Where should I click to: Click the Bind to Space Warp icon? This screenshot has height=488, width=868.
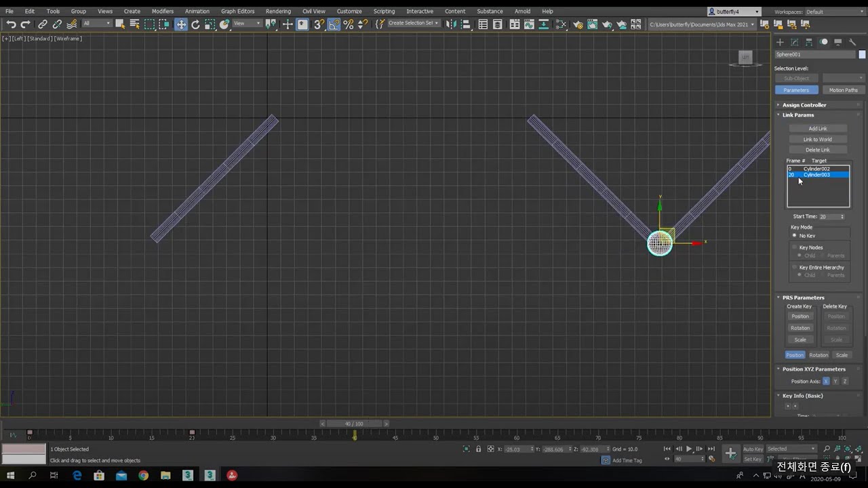click(x=72, y=24)
